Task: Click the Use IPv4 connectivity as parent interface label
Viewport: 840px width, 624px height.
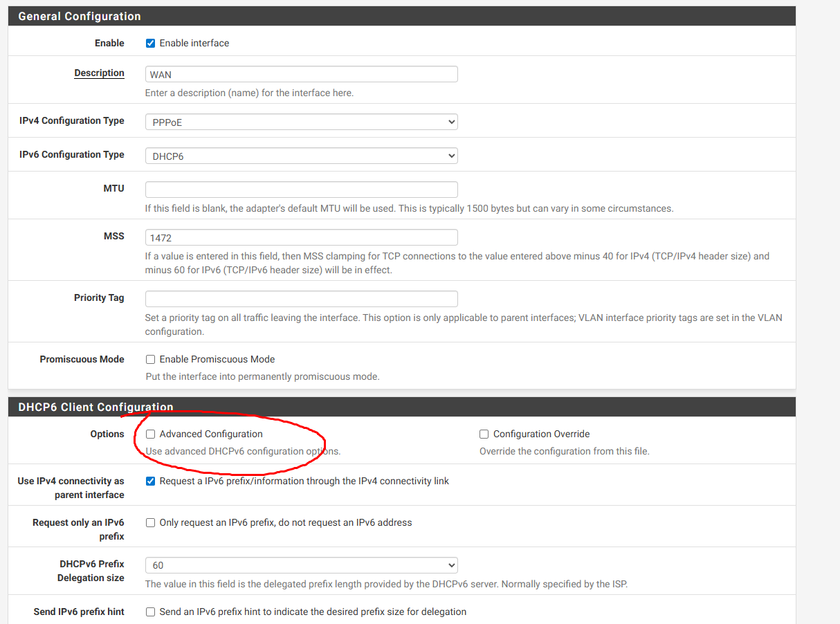Action: 71,488
